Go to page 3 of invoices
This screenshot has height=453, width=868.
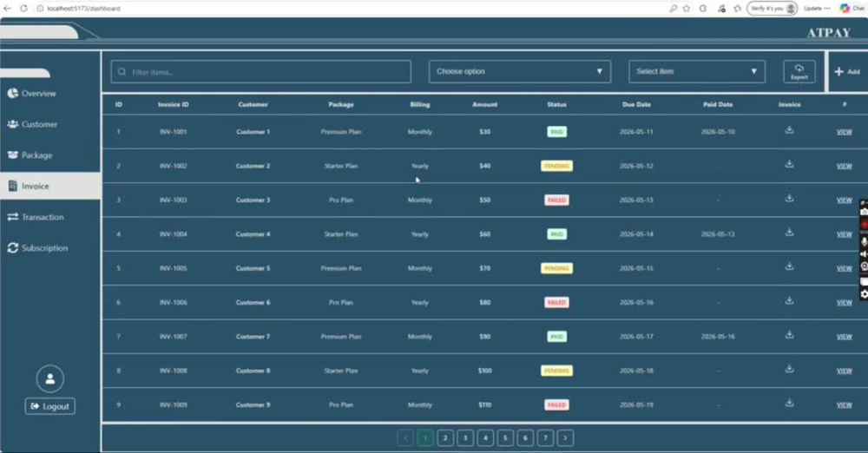465,438
